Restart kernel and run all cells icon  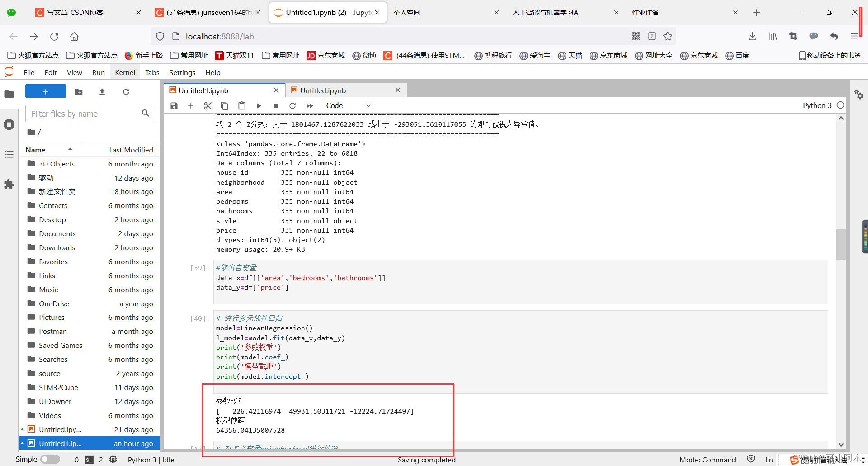(310, 106)
